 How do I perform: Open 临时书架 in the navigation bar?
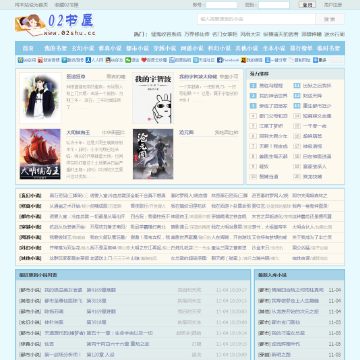[329, 48]
